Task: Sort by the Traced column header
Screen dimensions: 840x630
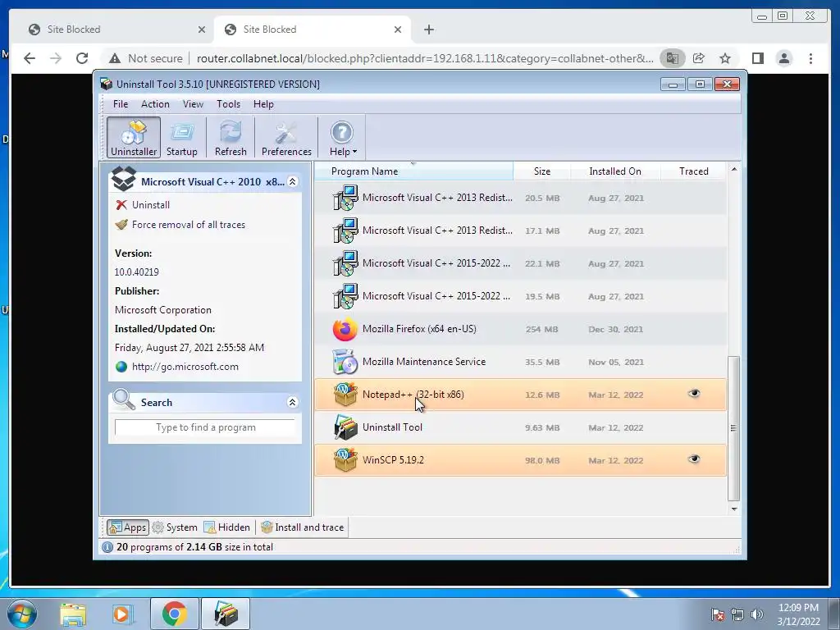Action: (x=693, y=171)
